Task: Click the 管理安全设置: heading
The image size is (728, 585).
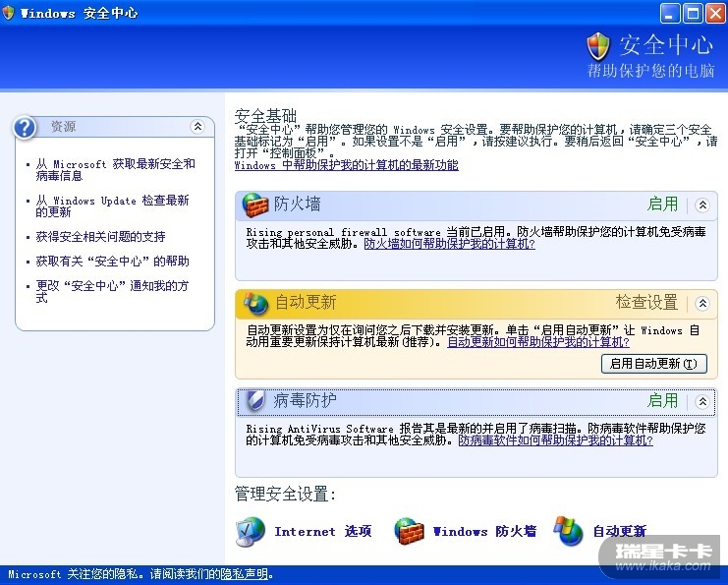Action: coord(285,494)
